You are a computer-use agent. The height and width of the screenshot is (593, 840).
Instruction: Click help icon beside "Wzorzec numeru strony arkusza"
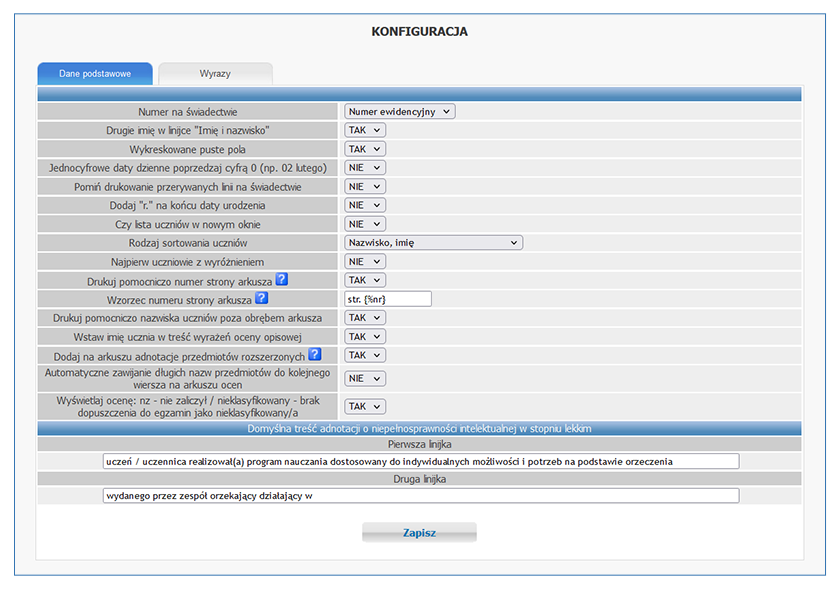pyautogui.click(x=261, y=298)
